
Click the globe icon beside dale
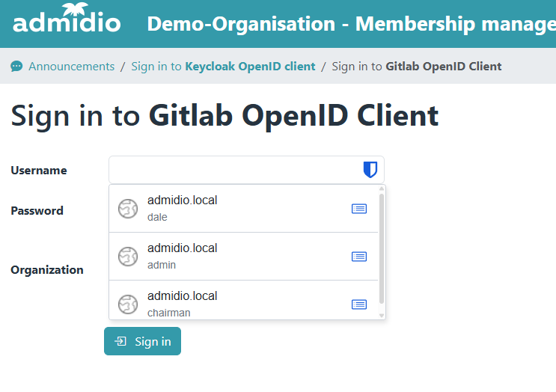tap(128, 209)
